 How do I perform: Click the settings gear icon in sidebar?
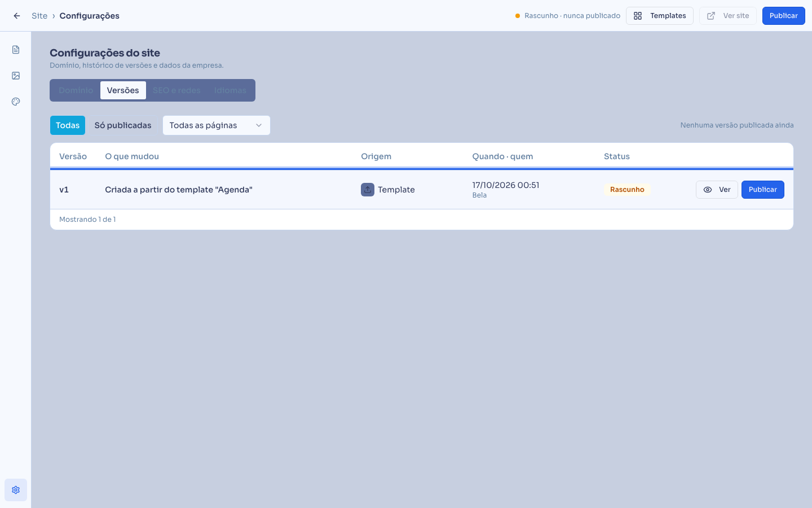(16, 490)
